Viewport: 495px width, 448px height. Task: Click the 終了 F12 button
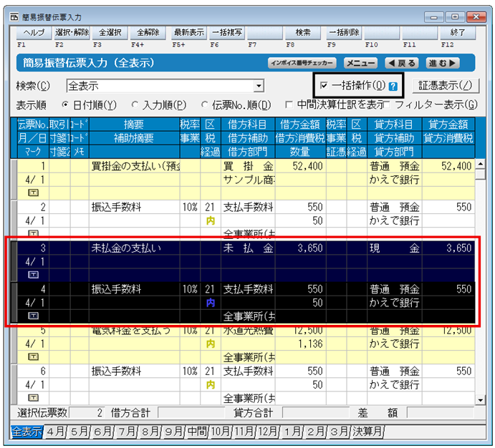tap(458, 32)
